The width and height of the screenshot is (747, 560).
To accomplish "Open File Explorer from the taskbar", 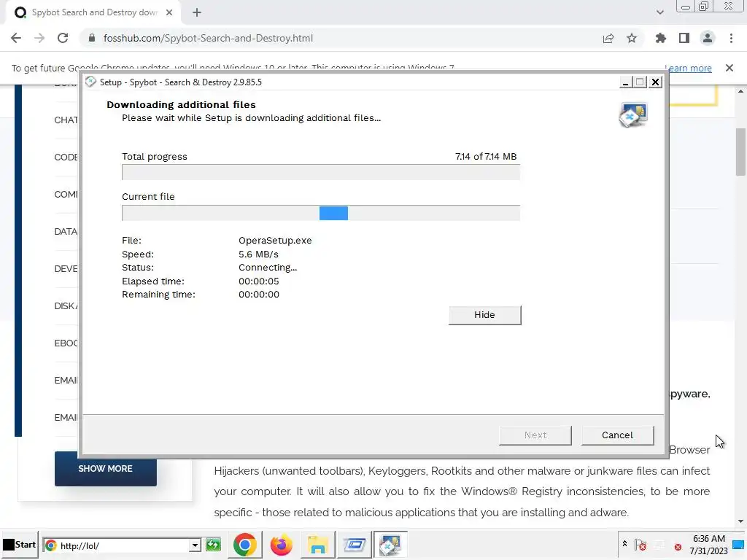I will 317,545.
